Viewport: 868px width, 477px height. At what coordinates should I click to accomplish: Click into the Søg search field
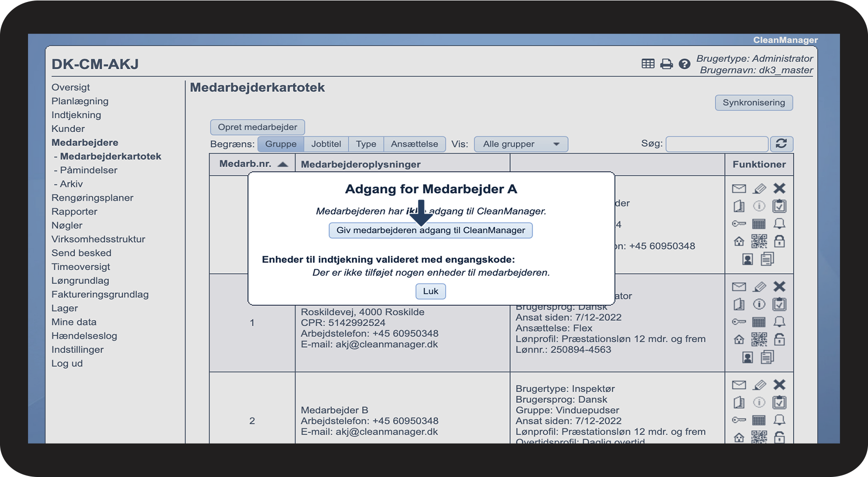[717, 144]
